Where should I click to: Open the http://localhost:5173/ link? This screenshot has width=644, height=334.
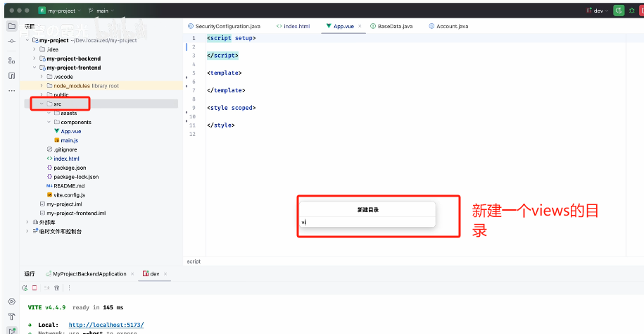(106, 325)
